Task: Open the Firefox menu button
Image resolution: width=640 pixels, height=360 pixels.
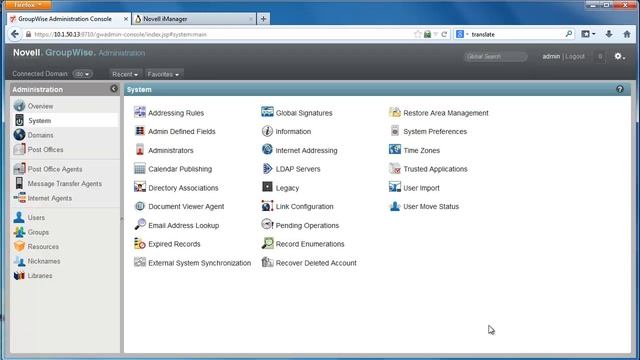Action: point(28,4)
